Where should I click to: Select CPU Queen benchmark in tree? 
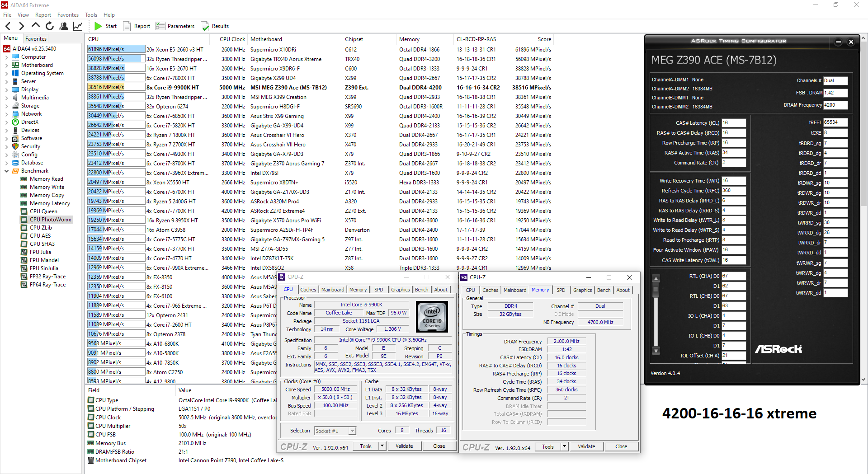coord(43,211)
